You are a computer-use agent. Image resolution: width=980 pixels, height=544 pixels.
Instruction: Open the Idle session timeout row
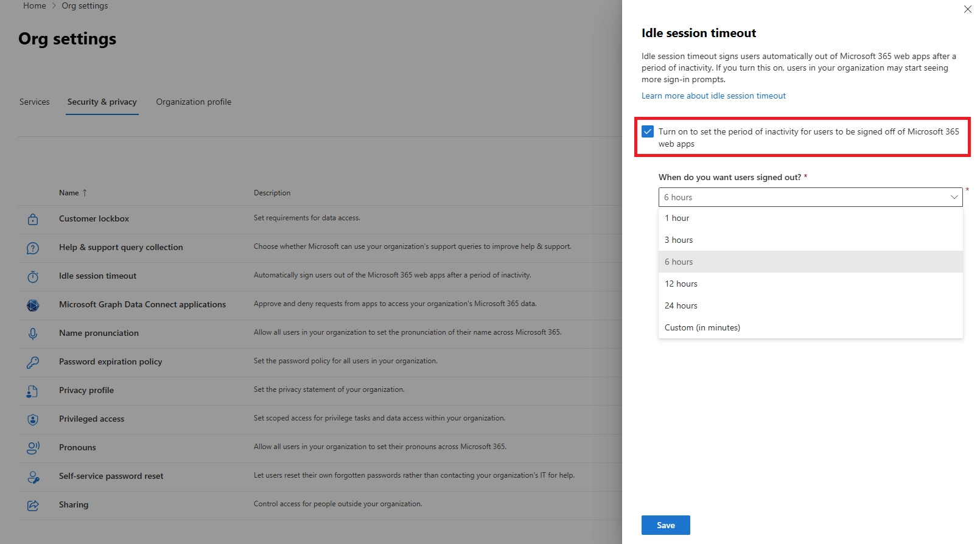click(x=97, y=276)
